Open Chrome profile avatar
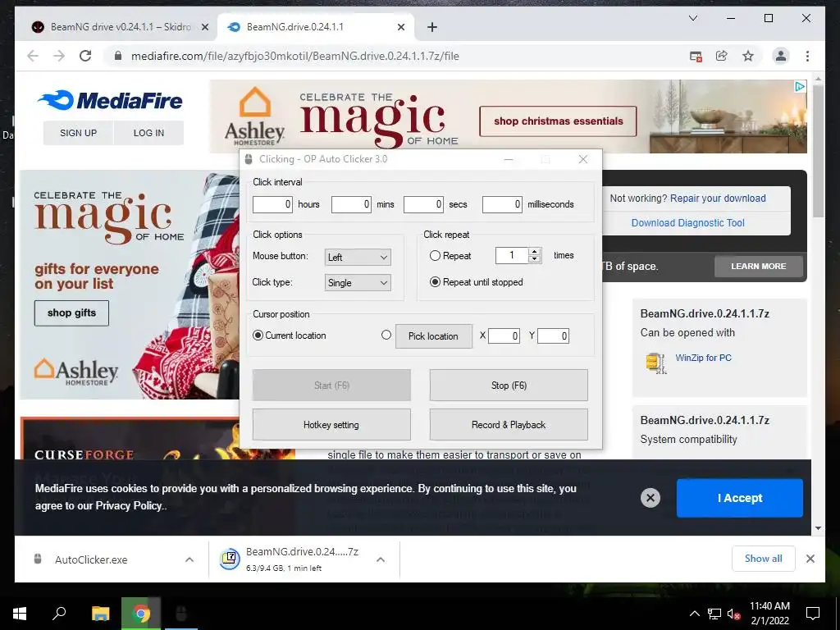This screenshot has width=840, height=630. click(x=781, y=56)
